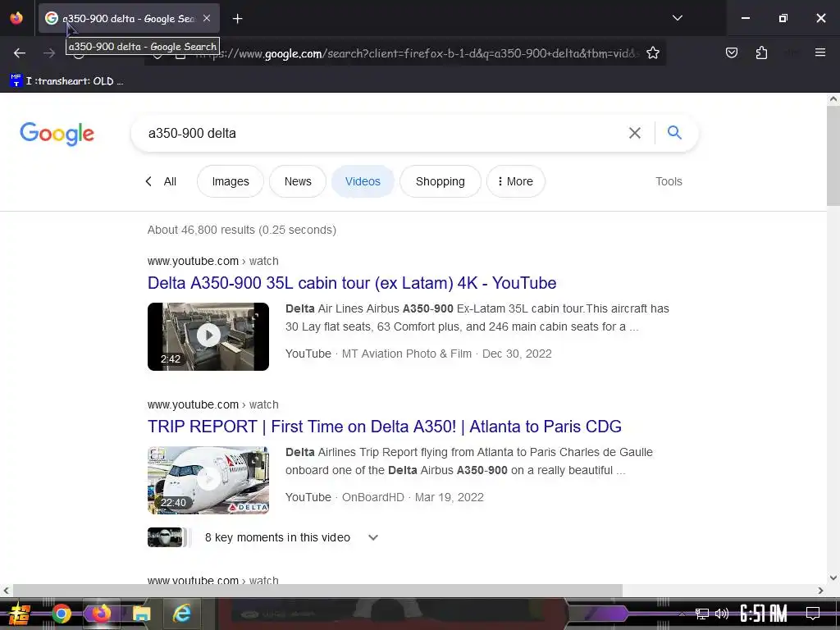Open the Firefox View icon
The image size is (840, 630).
click(x=16, y=18)
